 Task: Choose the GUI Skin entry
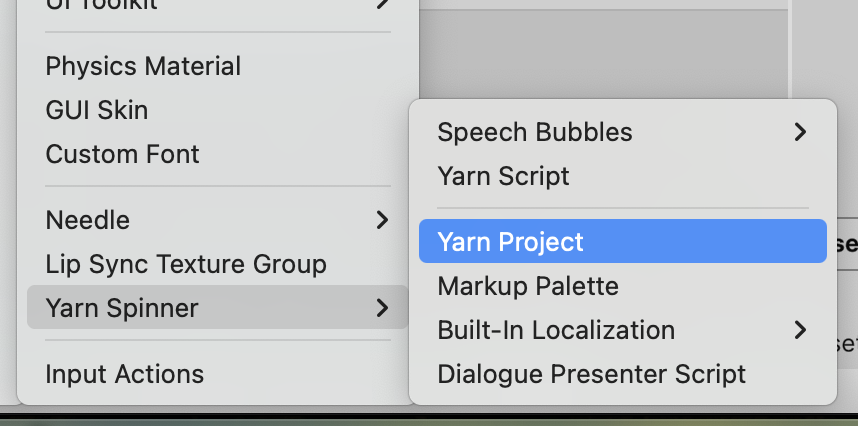click(x=96, y=110)
